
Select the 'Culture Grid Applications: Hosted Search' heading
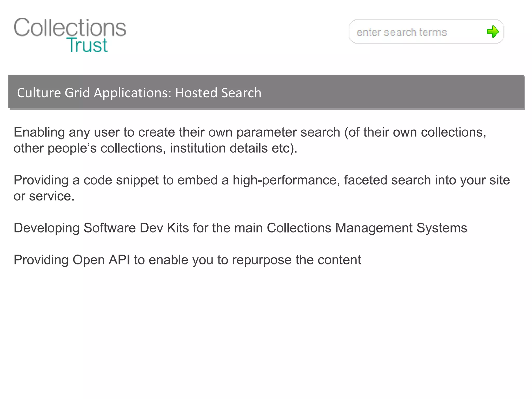[139, 93]
